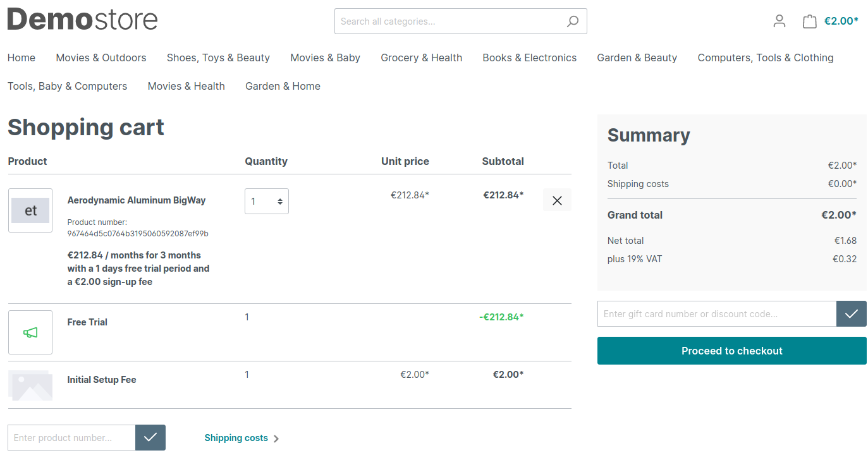Click the Free Trial megaphone icon
868x460 pixels.
pos(30,332)
